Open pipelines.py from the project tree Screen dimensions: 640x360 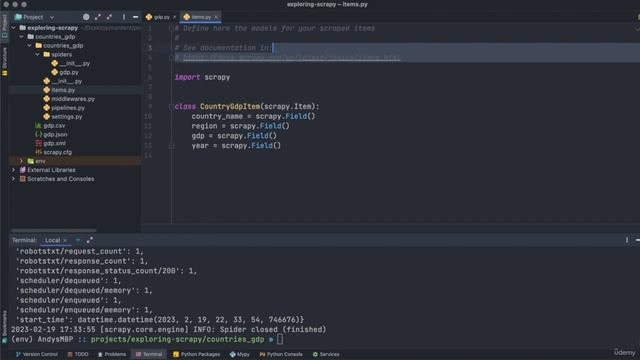(68, 108)
